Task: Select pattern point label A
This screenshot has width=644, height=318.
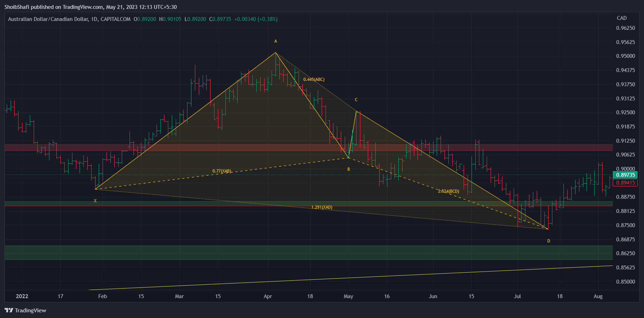Action: point(275,41)
